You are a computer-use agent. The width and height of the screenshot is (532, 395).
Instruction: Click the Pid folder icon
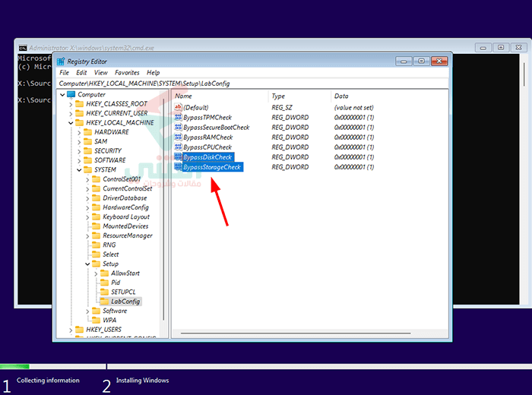click(x=105, y=283)
